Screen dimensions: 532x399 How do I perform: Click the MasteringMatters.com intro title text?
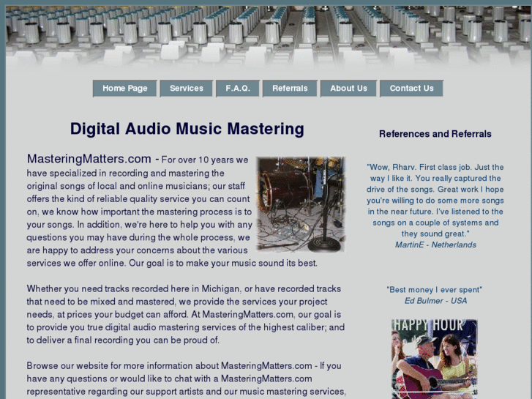tap(89, 159)
